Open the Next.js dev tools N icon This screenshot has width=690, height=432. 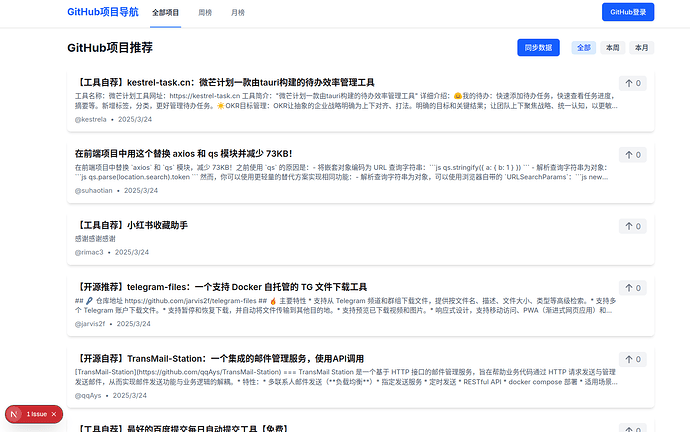(x=14, y=414)
